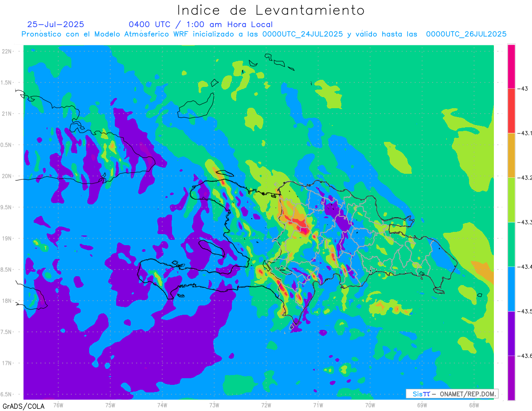Click the valid-until time "0000UTC_26JUL2025"
Viewport: 532px width, 411px height.
click(466, 34)
